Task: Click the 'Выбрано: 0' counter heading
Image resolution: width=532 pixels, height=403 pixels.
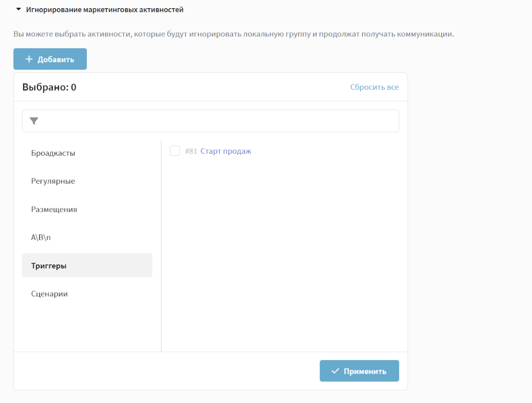Action: [49, 87]
